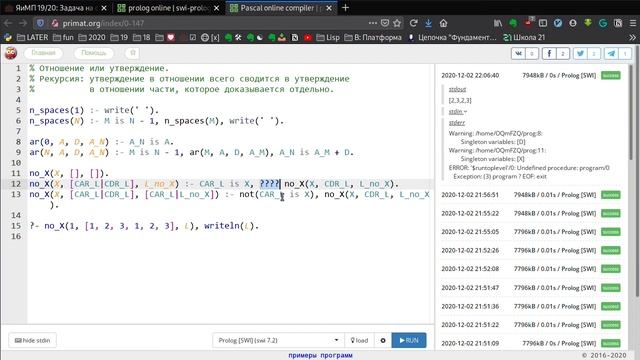The width and height of the screenshot is (640, 360).
Task: Reload the page with the refresh icon
Action: 413,23
